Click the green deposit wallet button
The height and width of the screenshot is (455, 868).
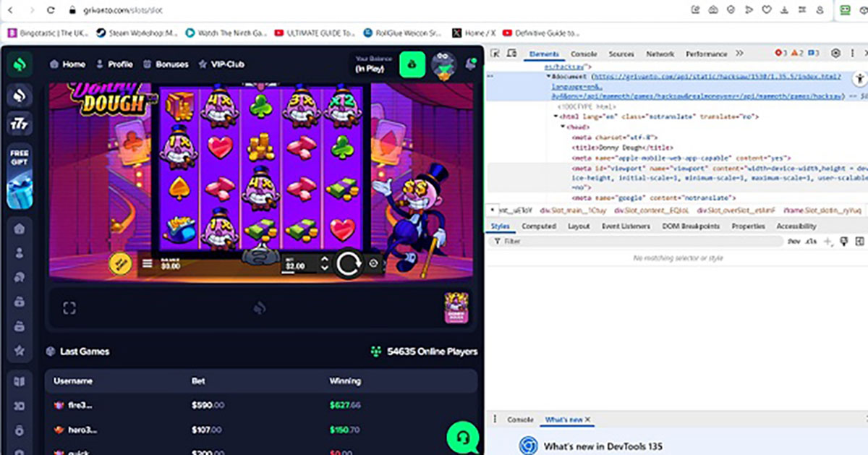(412, 64)
